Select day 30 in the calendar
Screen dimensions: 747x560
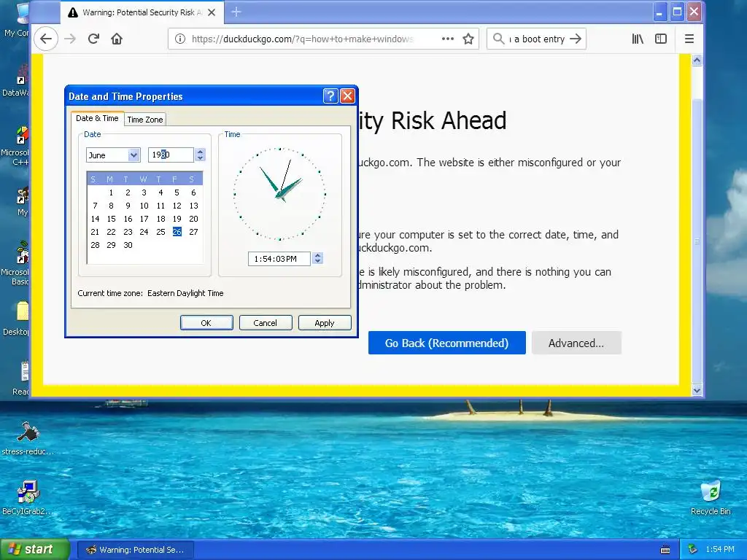128,245
